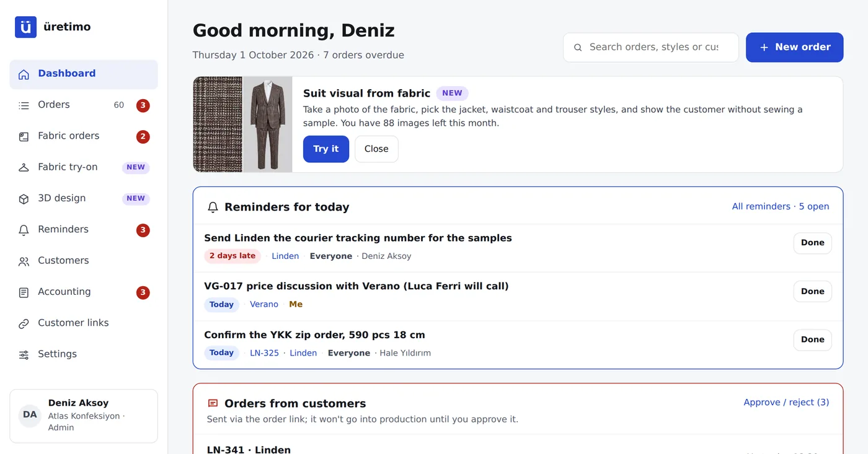This screenshot has height=454, width=868.
Task: Click the 2 days late tag
Action: click(232, 256)
